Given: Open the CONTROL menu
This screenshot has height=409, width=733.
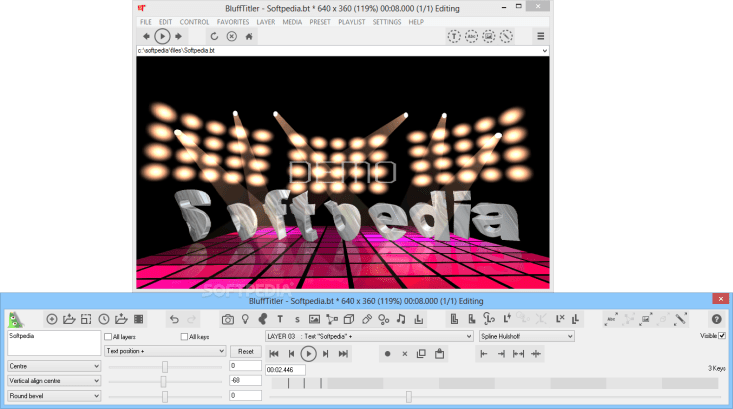Looking at the screenshot, I should tap(194, 22).
